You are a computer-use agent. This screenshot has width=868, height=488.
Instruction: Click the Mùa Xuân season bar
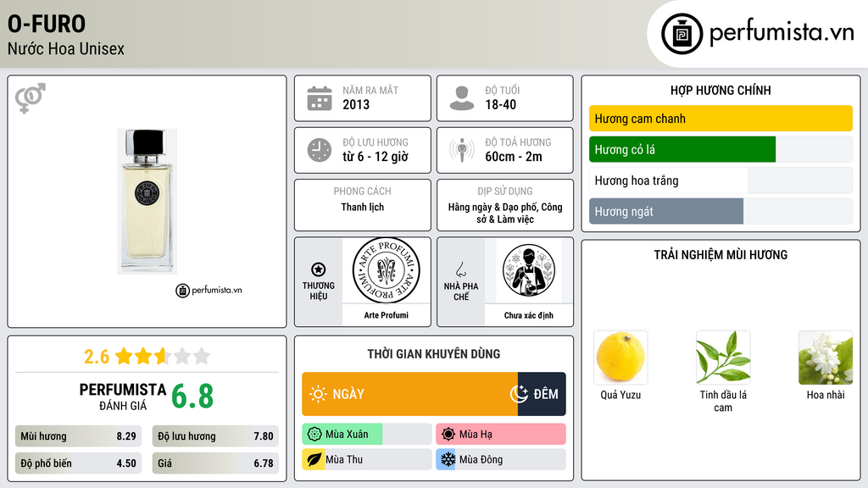click(x=367, y=435)
